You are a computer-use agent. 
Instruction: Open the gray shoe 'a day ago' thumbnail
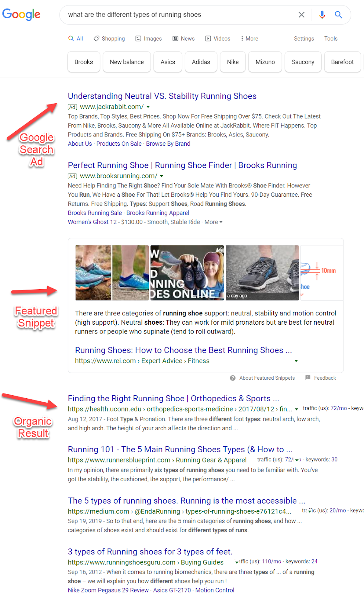tap(262, 273)
